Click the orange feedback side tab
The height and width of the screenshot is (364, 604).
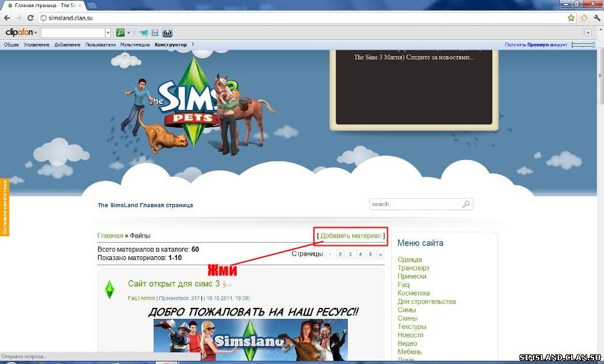(x=5, y=207)
